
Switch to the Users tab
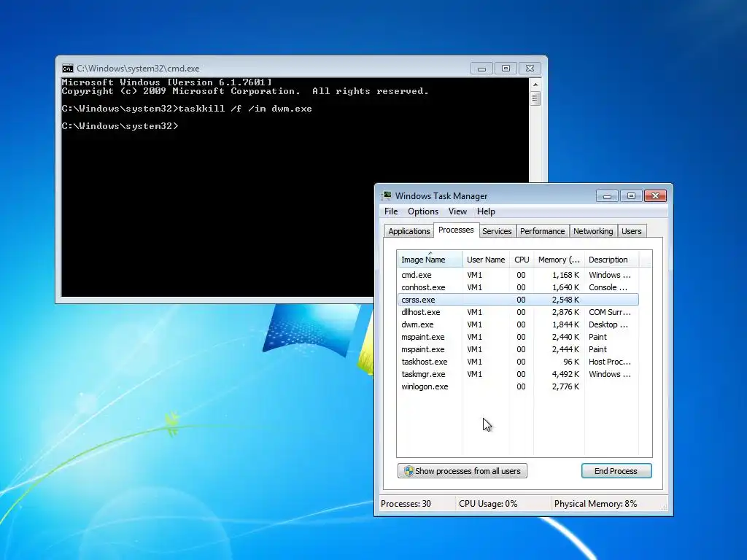pyautogui.click(x=631, y=231)
